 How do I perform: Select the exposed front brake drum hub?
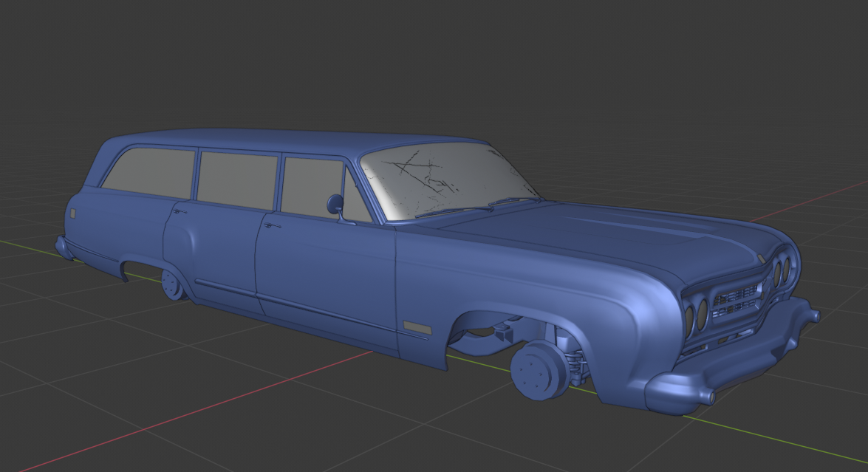coord(539,370)
